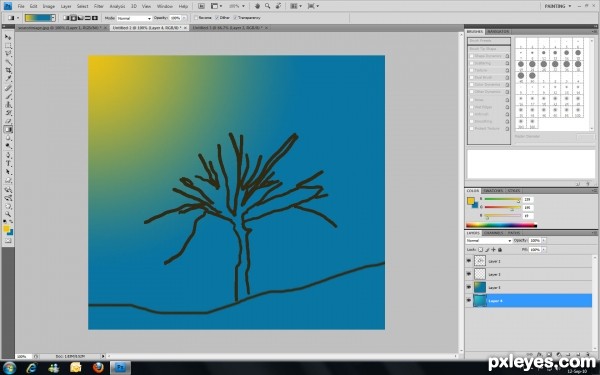This screenshot has height=375, width=600.
Task: Open the zoom level dropdown in application bar
Action: (243, 6)
